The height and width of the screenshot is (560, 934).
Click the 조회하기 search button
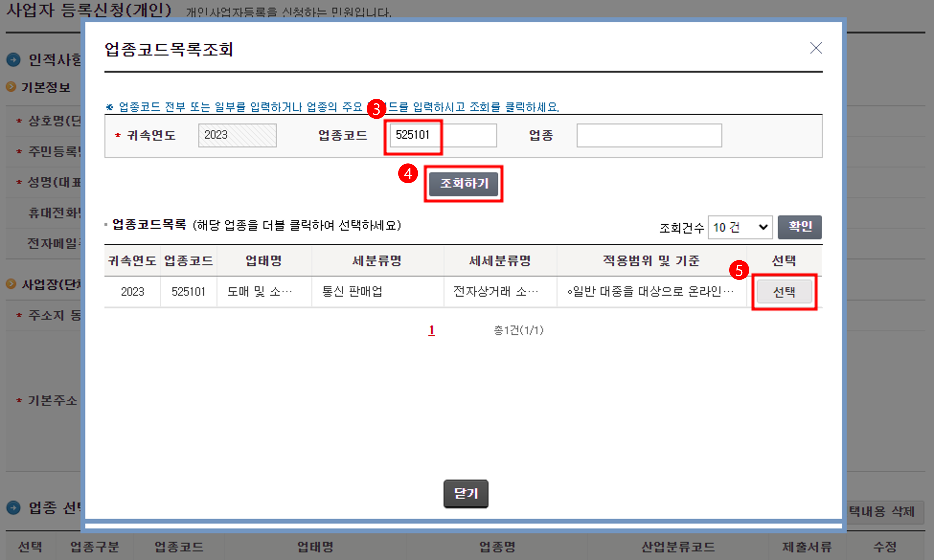click(x=464, y=184)
